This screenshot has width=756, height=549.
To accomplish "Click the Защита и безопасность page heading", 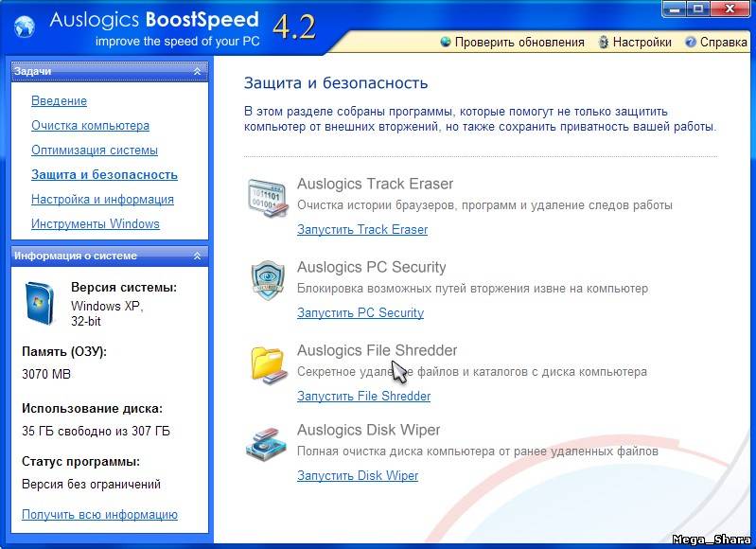I will coord(336,83).
